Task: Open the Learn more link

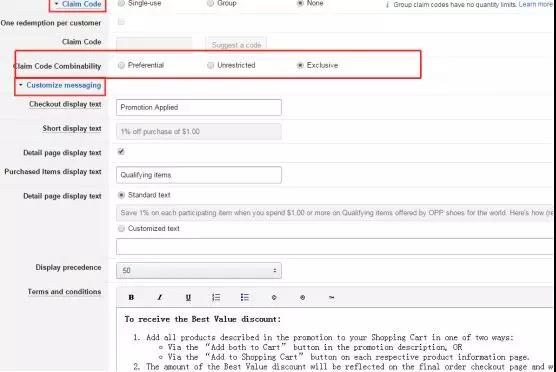Action: (536, 4)
